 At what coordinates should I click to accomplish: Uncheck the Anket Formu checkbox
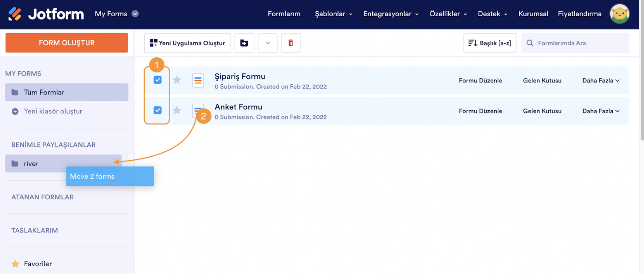[158, 111]
